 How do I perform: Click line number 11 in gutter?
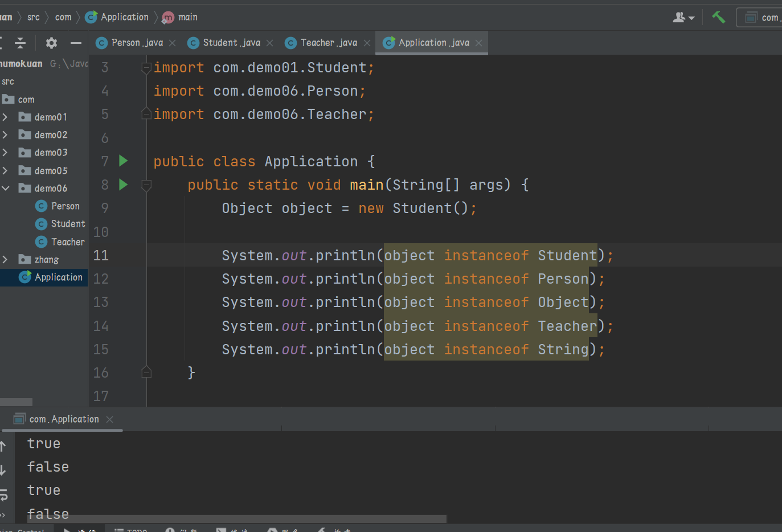tap(101, 255)
